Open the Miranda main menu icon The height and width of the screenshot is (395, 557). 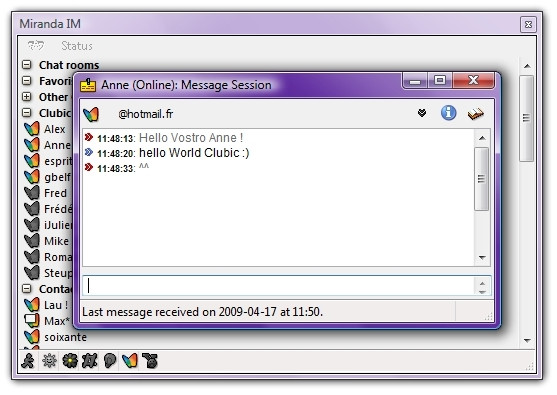36,45
